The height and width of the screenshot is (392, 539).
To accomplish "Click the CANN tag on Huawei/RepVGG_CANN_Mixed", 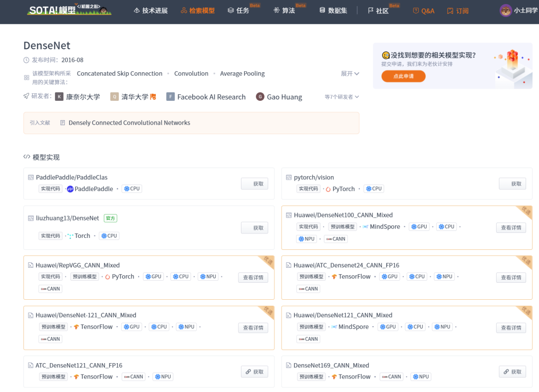I will (50, 289).
